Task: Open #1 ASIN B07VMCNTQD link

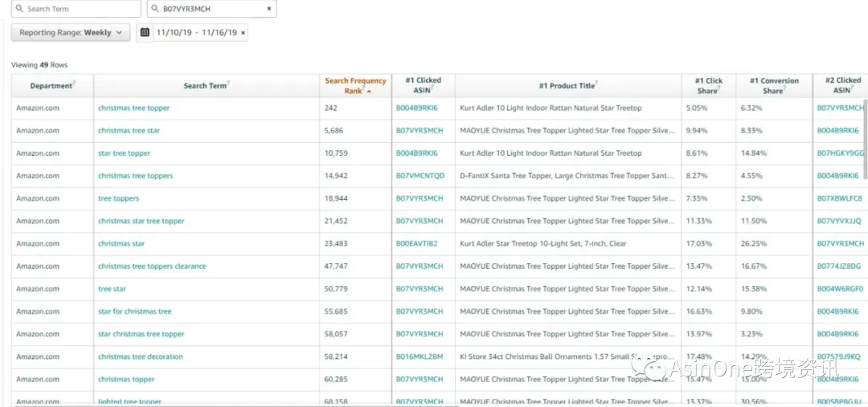Action: (420, 176)
